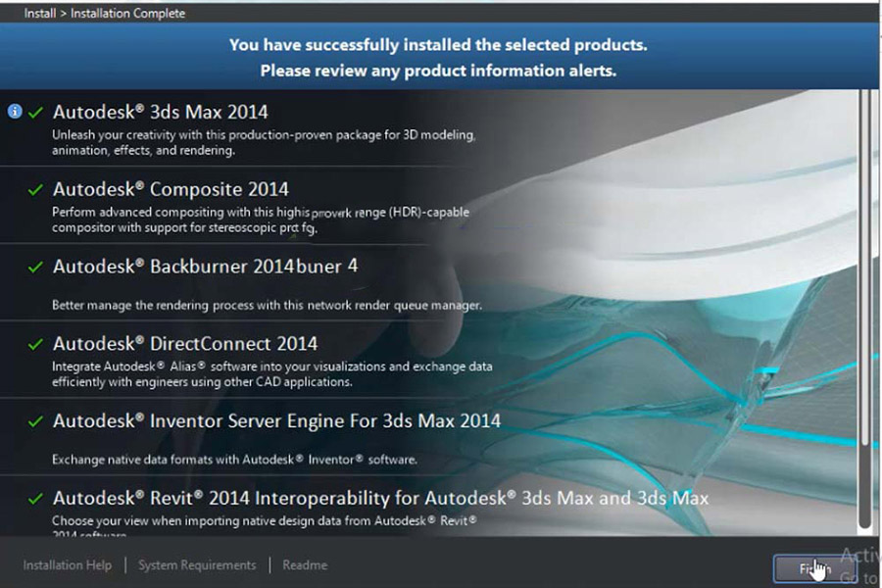The image size is (882, 588).
Task: Click the 'Integrate Autodesk Alias software' description
Action: point(272,374)
